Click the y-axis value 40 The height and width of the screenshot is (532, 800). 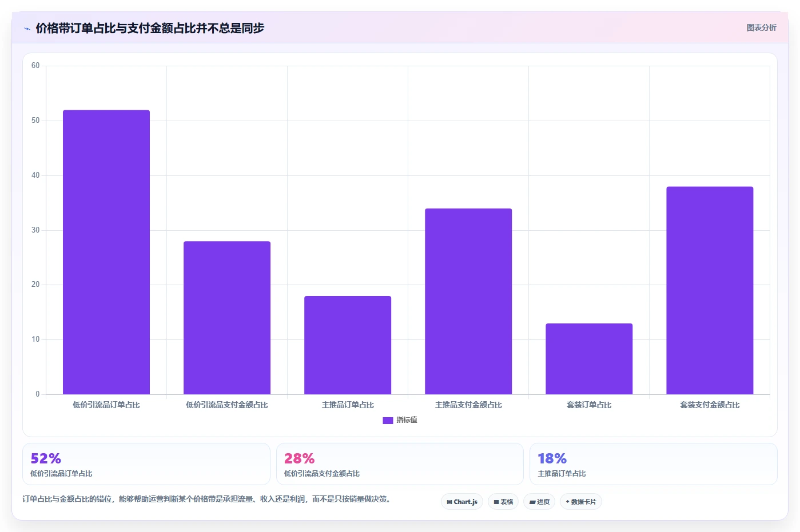[35, 175]
